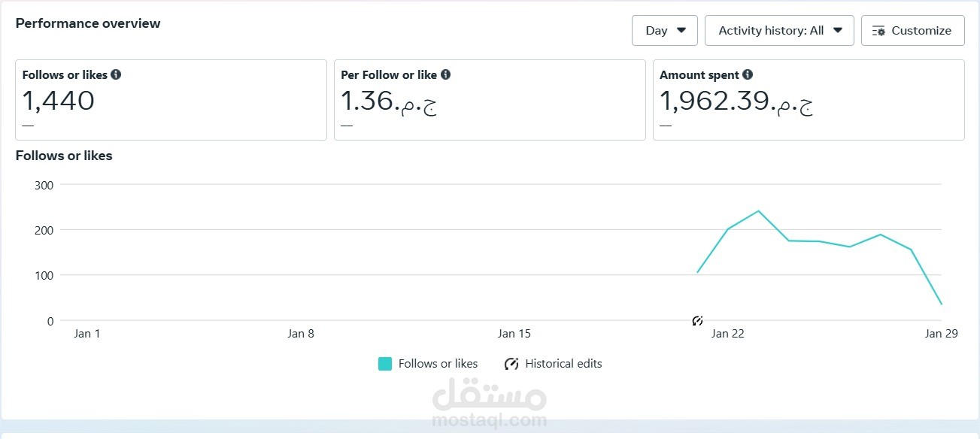
Task: Click the line endpoint at Jan 29
Action: pyautogui.click(x=941, y=304)
